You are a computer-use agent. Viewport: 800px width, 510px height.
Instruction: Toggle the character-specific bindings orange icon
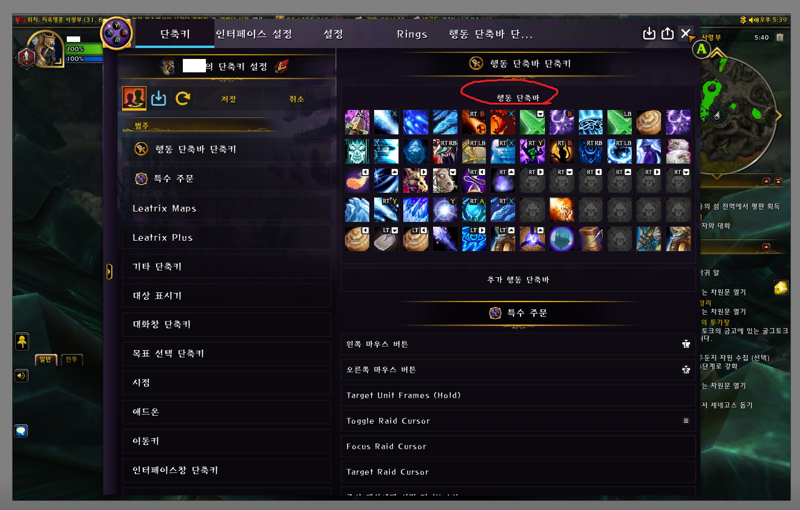pos(134,98)
